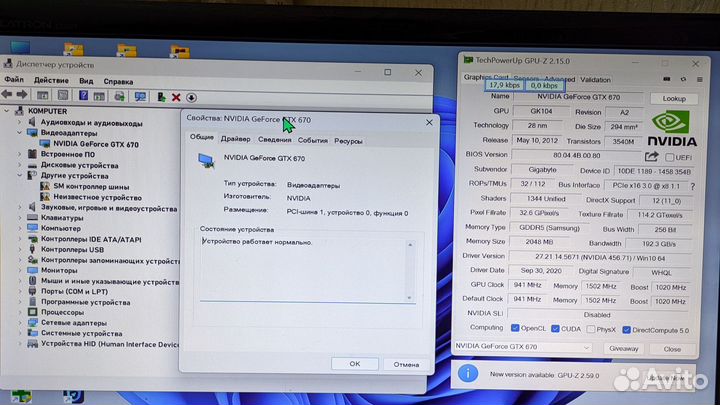Click the GPU-Z BIOS share export icon
Screen dimensions: 720x405
pyautogui.click(x=651, y=157)
